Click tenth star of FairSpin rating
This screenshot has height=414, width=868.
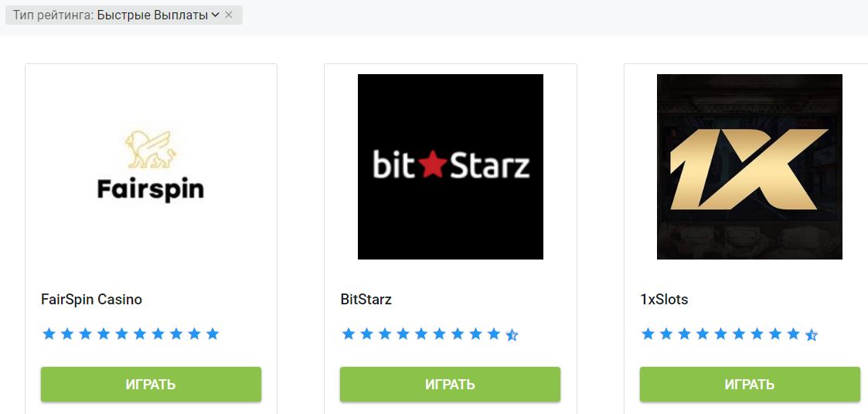pyautogui.click(x=213, y=334)
